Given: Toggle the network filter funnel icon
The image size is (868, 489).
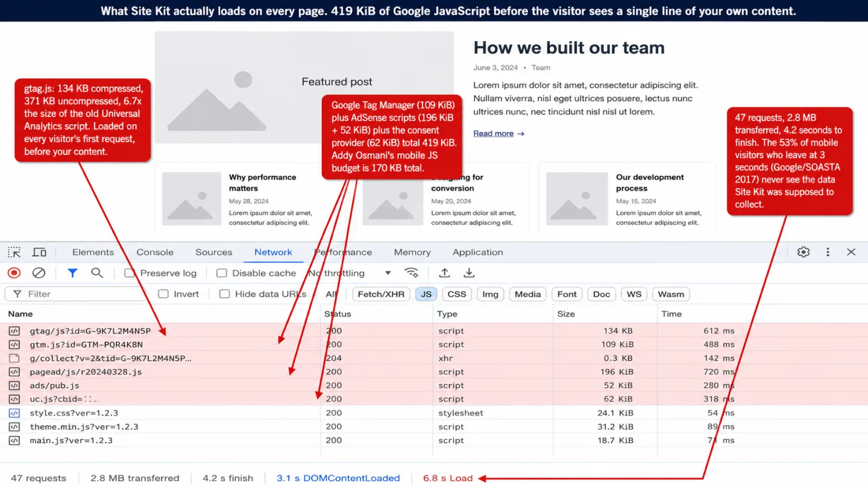Looking at the screenshot, I should click(72, 273).
